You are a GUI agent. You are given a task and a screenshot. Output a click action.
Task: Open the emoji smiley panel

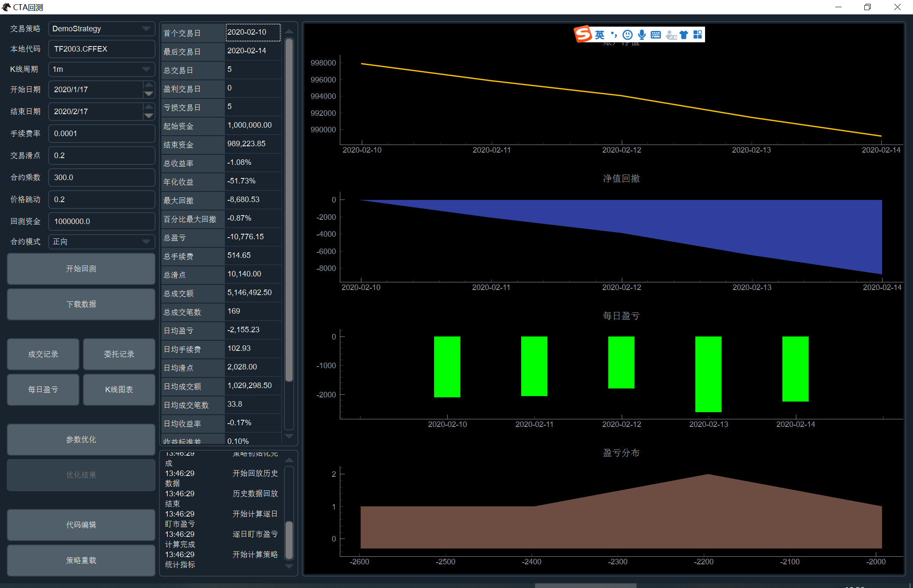pyautogui.click(x=628, y=35)
